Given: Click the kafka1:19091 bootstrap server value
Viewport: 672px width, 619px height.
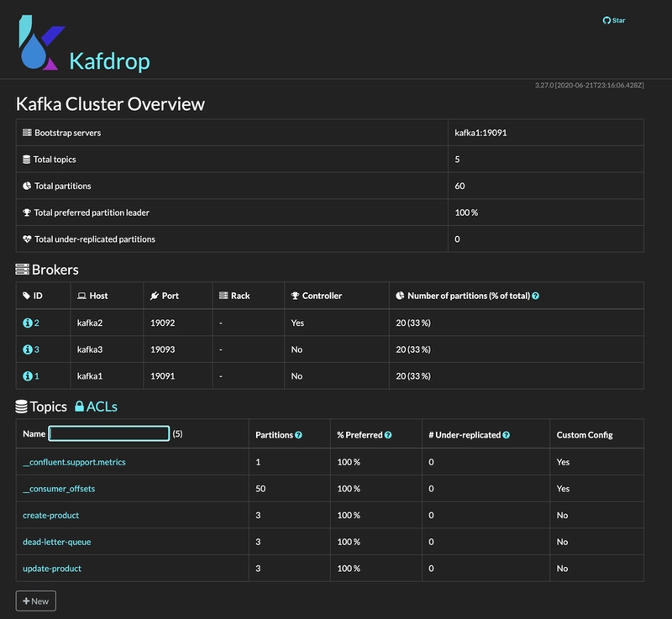Looking at the screenshot, I should 480,133.
